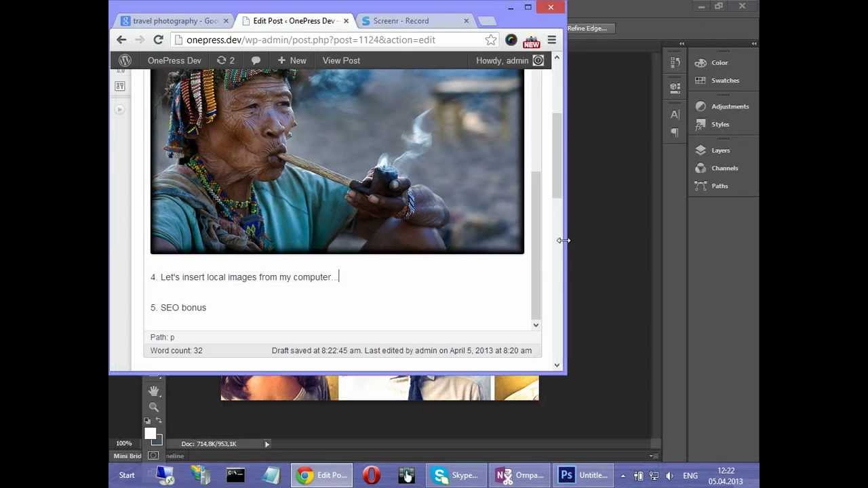Click the 'Word count: 32' status text
This screenshot has height=488, width=868.
176,350
